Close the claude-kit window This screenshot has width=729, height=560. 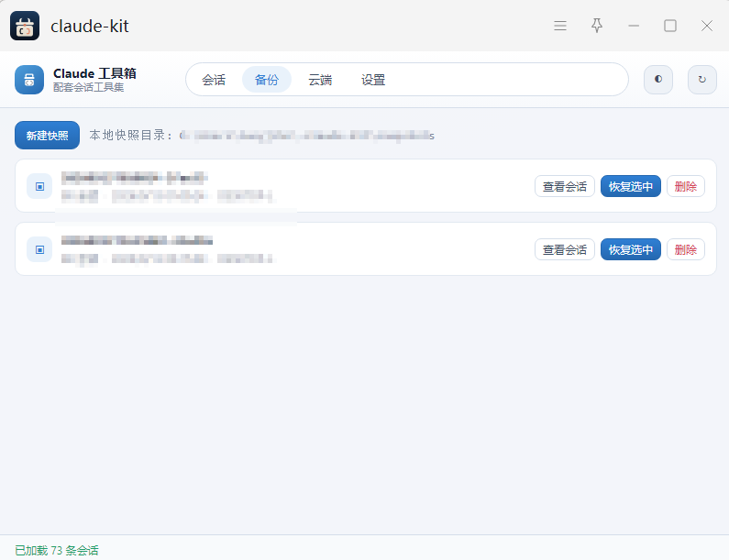[x=707, y=26]
